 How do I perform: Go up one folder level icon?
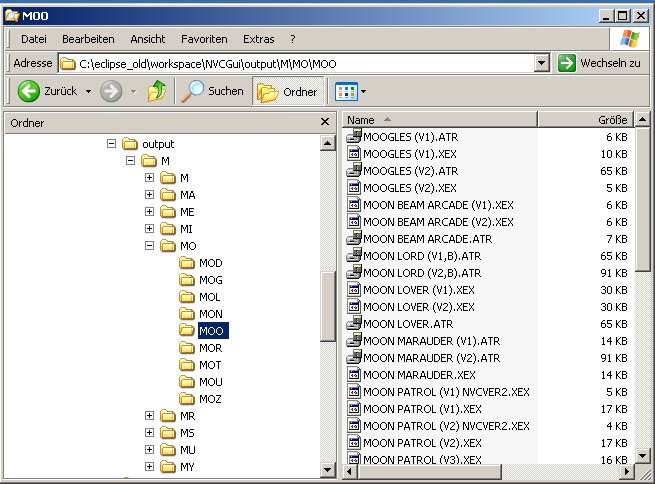pyautogui.click(x=157, y=91)
